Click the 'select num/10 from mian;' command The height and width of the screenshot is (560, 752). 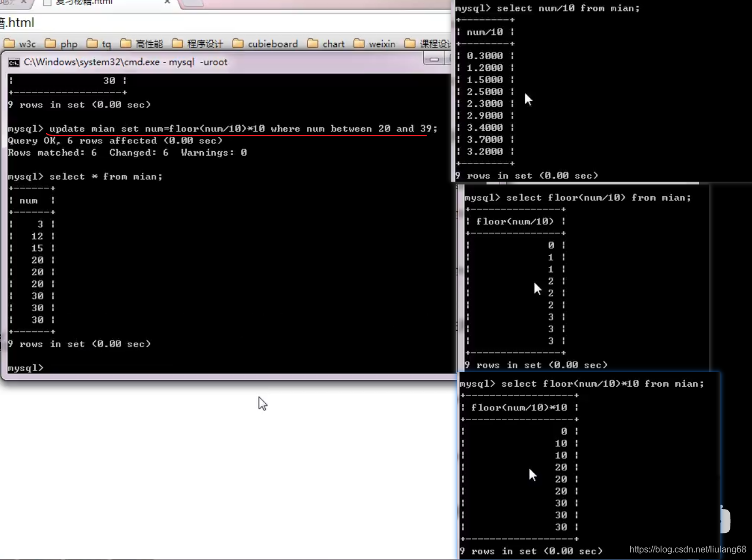coord(568,8)
